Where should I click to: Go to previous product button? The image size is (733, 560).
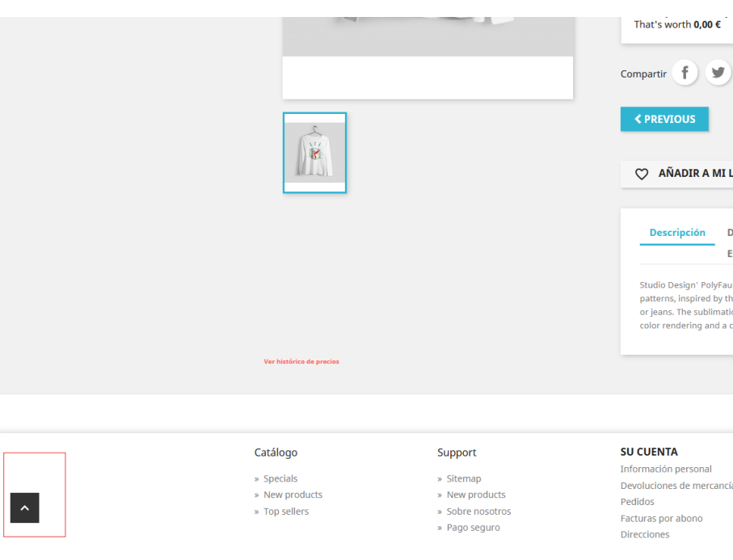[664, 120]
